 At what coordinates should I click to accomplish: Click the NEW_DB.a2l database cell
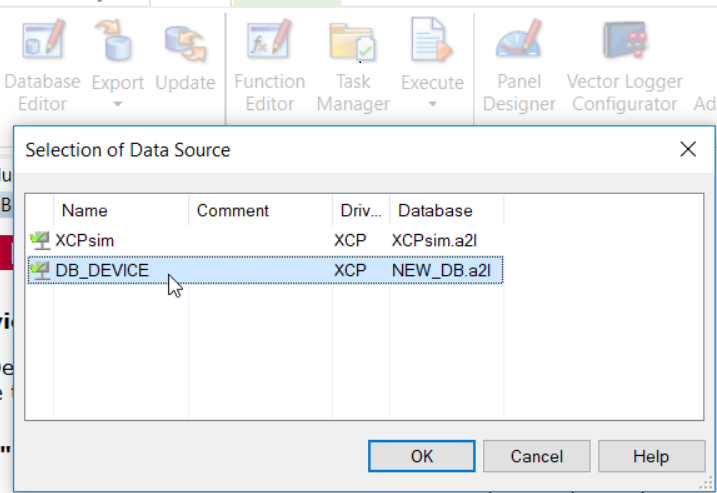click(x=441, y=271)
